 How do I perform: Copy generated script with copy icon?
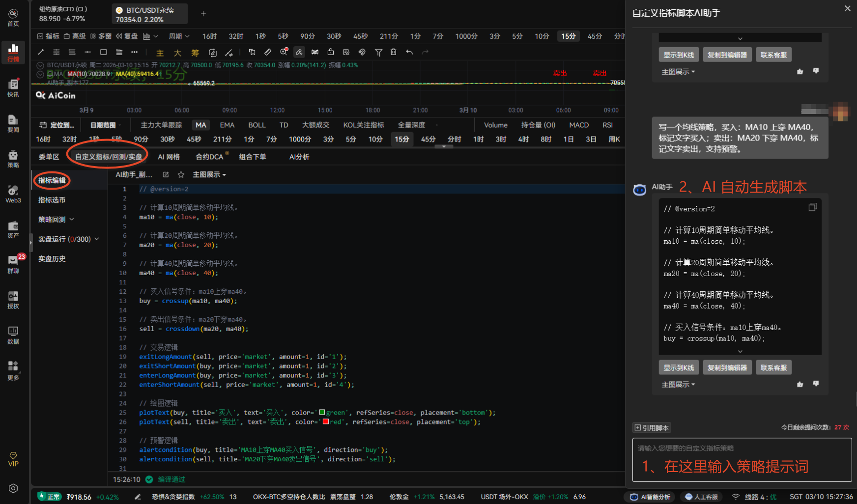click(812, 207)
